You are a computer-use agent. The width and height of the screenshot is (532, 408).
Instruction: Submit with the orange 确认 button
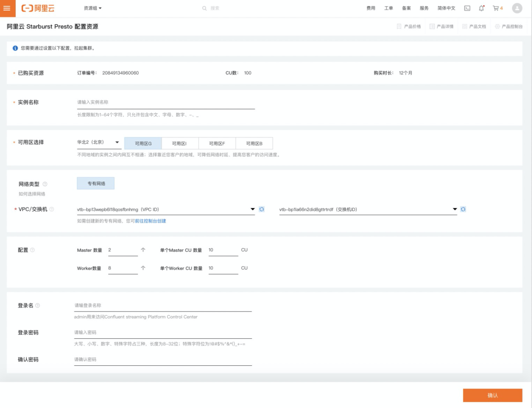[x=493, y=396]
